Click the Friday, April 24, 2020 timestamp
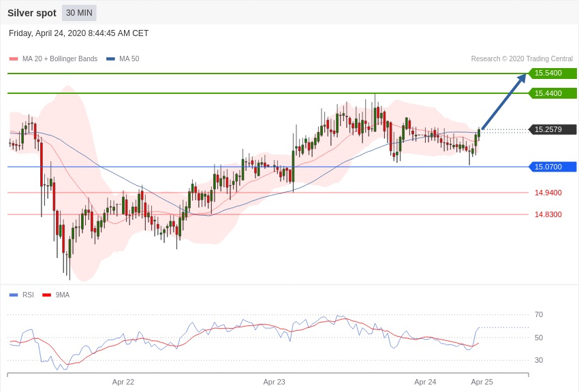The height and width of the screenshot is (392, 579). coord(78,33)
